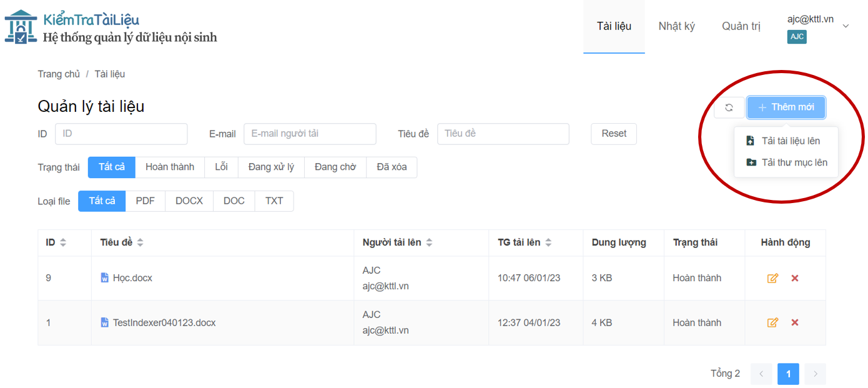The image size is (868, 388).
Task: Go to the next results page
Action: (815, 374)
